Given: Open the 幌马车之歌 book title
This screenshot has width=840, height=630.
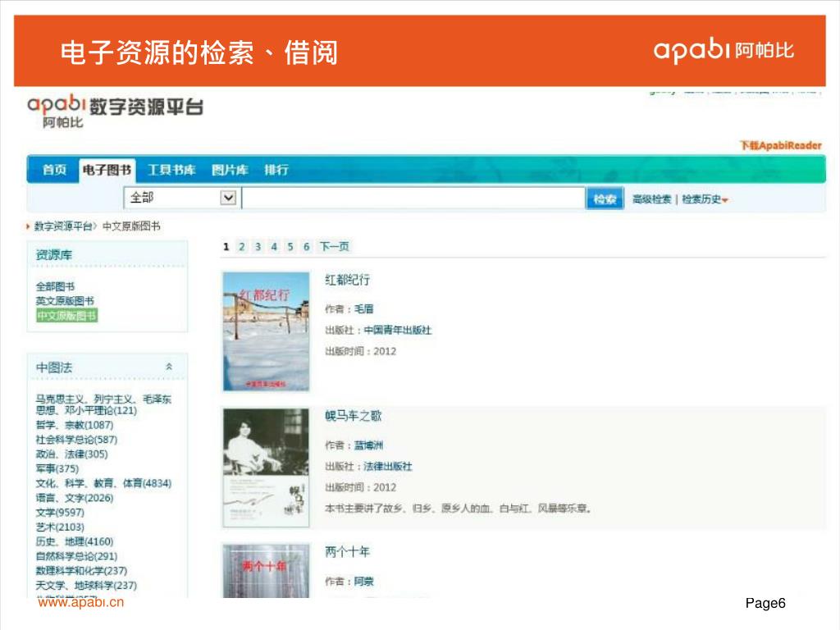Looking at the screenshot, I should pyautogui.click(x=353, y=416).
